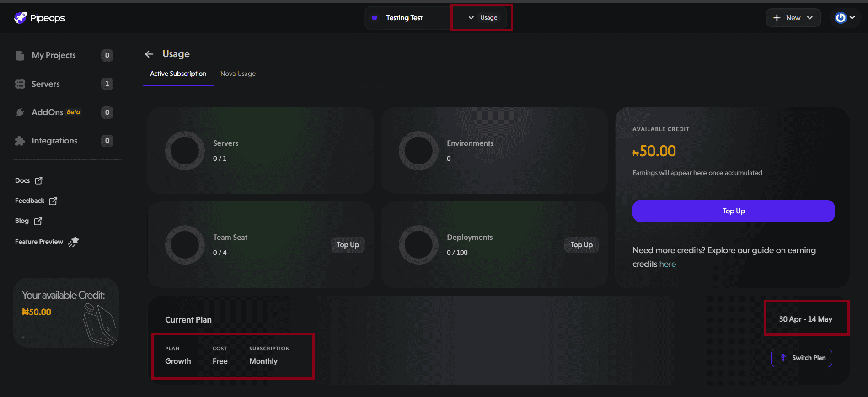This screenshot has width=868, height=397.
Task: Expand the profile menu chevron
Action: [852, 18]
